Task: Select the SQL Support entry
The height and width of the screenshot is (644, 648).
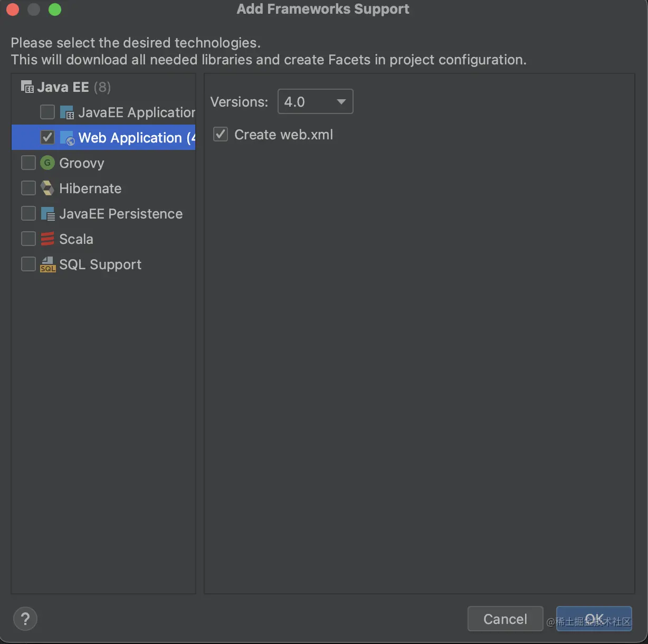Action: click(x=100, y=264)
